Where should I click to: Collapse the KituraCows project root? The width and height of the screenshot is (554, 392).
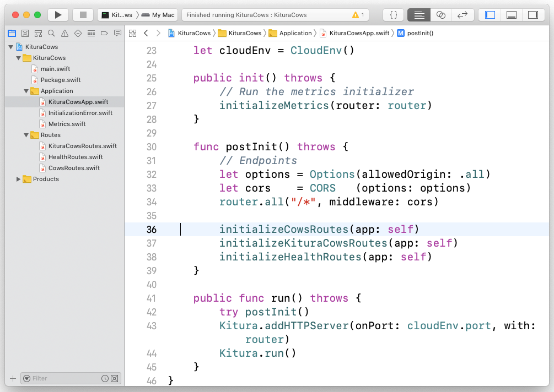(11, 47)
